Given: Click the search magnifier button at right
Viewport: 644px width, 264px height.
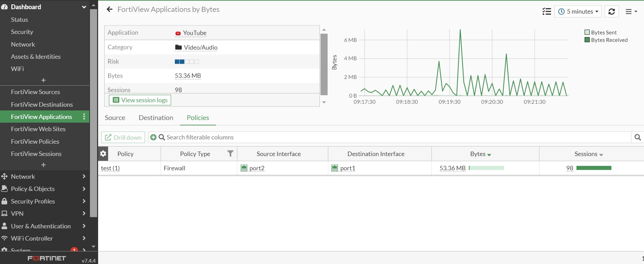Looking at the screenshot, I should (638, 137).
